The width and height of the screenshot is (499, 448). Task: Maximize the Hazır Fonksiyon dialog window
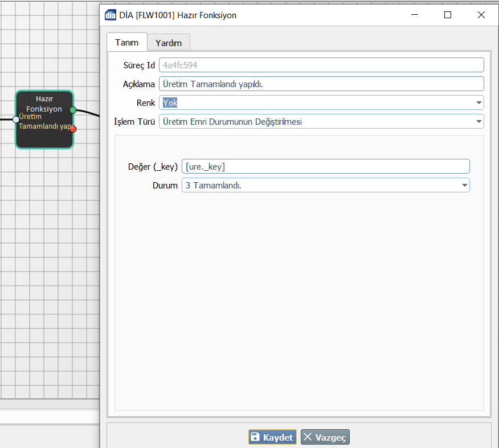pyautogui.click(x=448, y=15)
